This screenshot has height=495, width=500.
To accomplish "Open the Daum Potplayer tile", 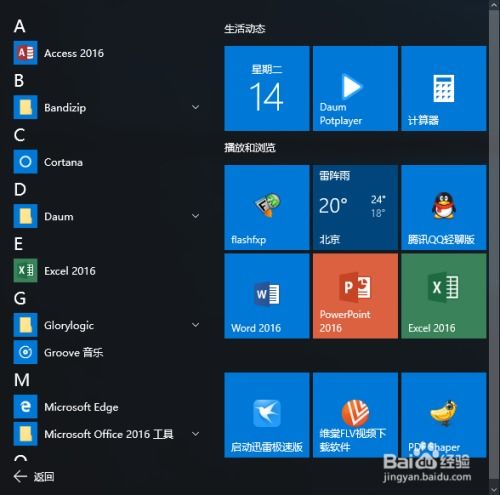I will pyautogui.click(x=355, y=88).
